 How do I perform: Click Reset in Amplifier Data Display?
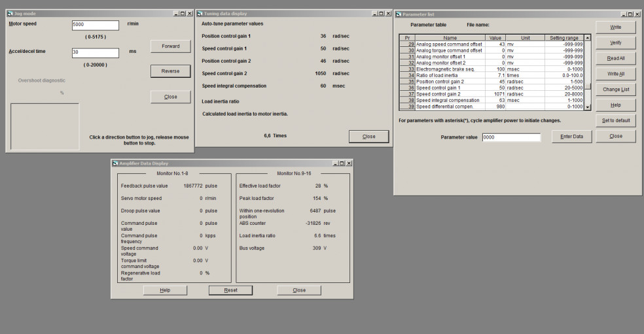[x=231, y=290]
